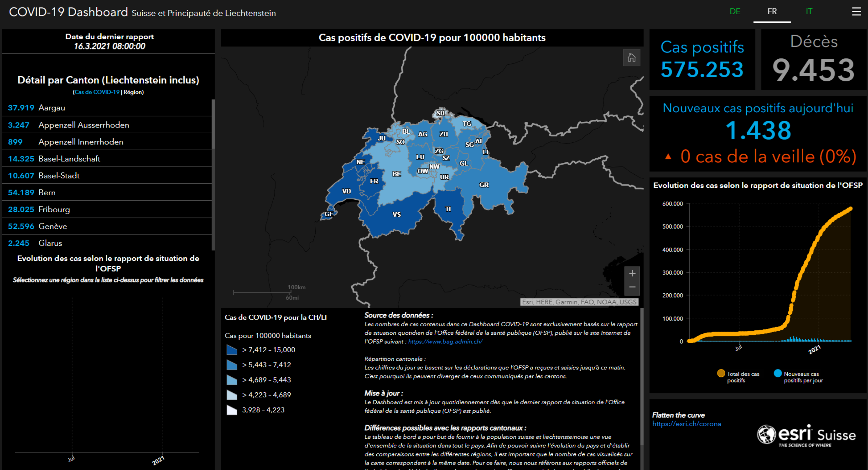The height and width of the screenshot is (470, 868).
Task: Reset map view with home icon
Action: [631, 58]
